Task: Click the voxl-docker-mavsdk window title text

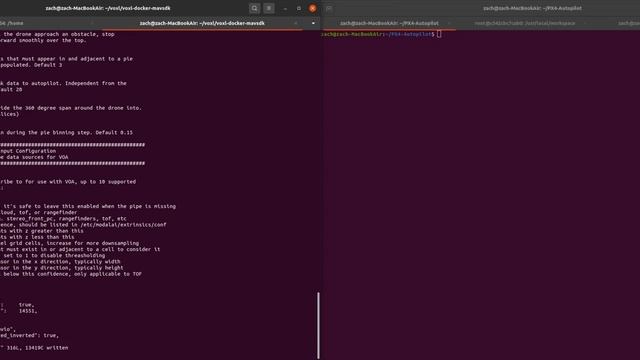Action: 108,8
